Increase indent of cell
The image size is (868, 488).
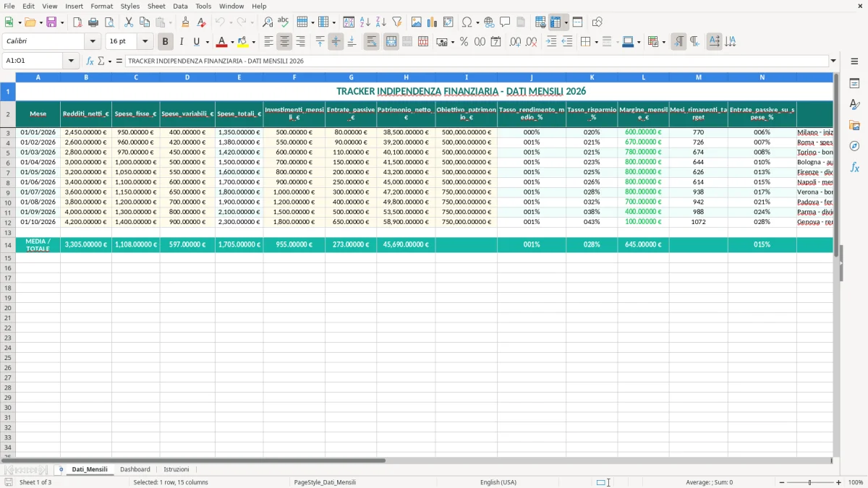[551, 42]
